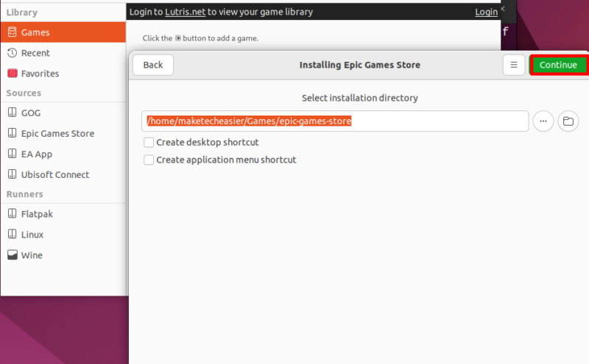Click the installation directory path field
The image size is (589, 364).
click(x=335, y=121)
